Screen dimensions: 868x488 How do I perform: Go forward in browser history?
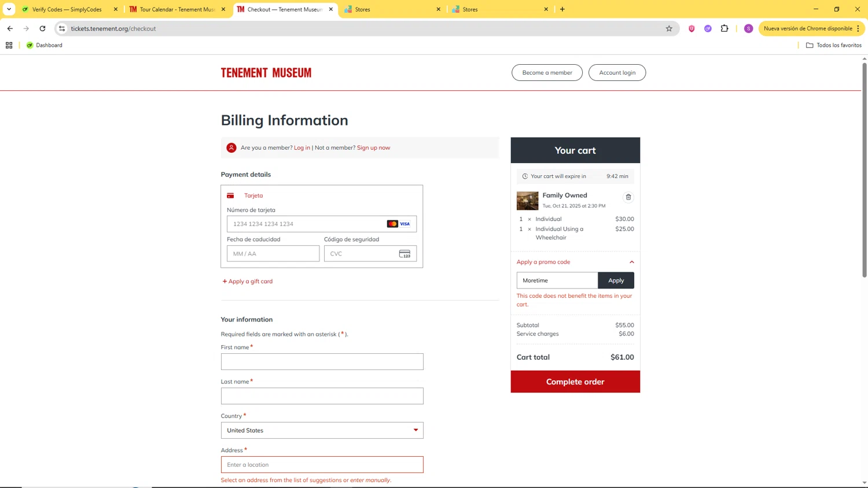pos(26,28)
